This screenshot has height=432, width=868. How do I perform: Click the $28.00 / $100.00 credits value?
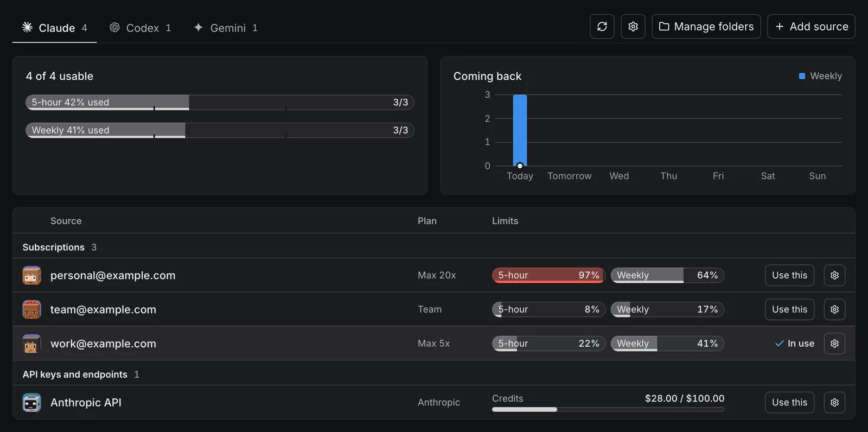685,398
